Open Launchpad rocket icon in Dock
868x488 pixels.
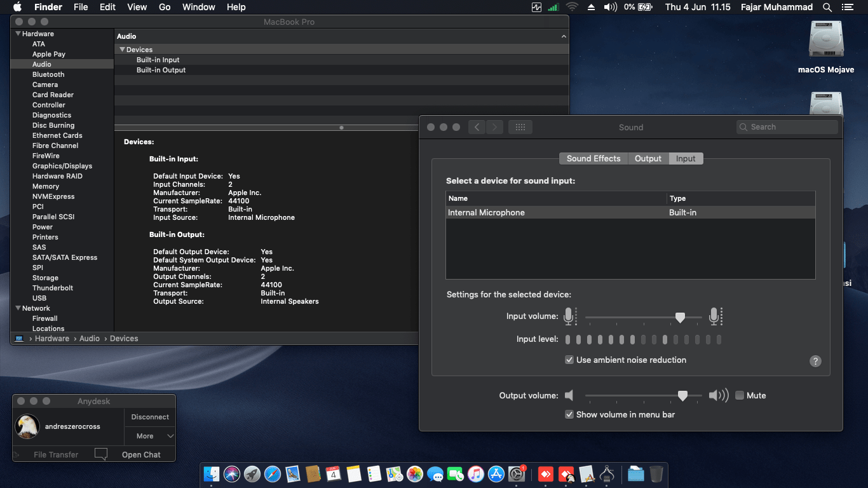[x=252, y=474]
